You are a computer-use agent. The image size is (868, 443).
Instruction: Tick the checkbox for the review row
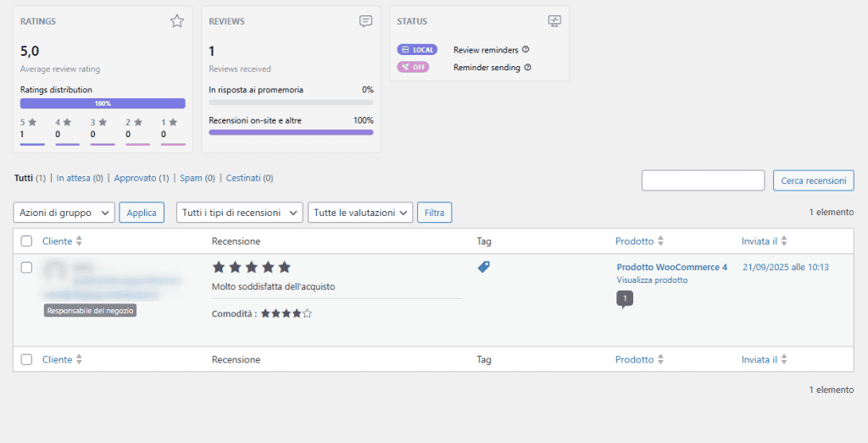pos(26,268)
